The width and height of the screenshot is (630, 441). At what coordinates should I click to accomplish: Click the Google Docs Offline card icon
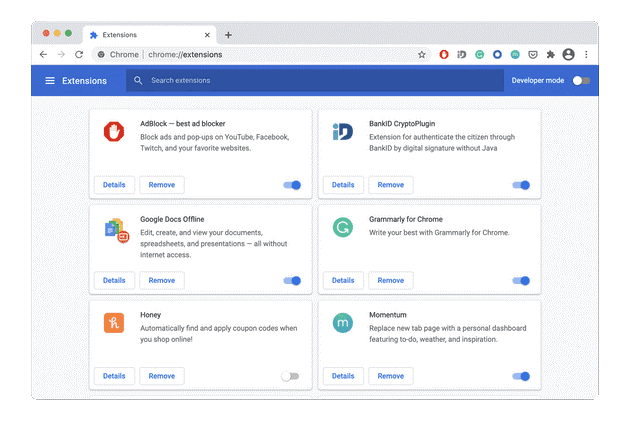pos(117,230)
